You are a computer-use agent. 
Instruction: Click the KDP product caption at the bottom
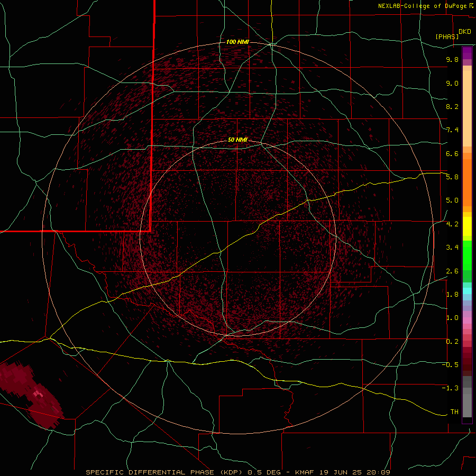(x=237, y=472)
